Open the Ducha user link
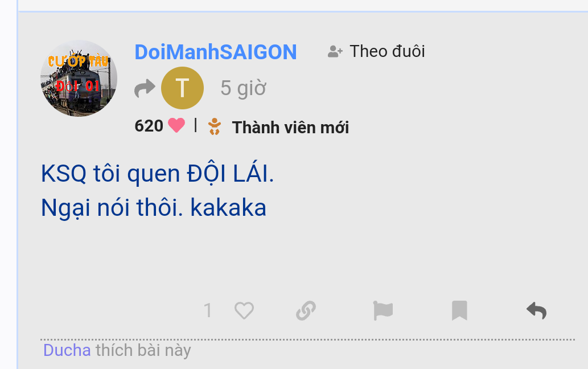 67,350
